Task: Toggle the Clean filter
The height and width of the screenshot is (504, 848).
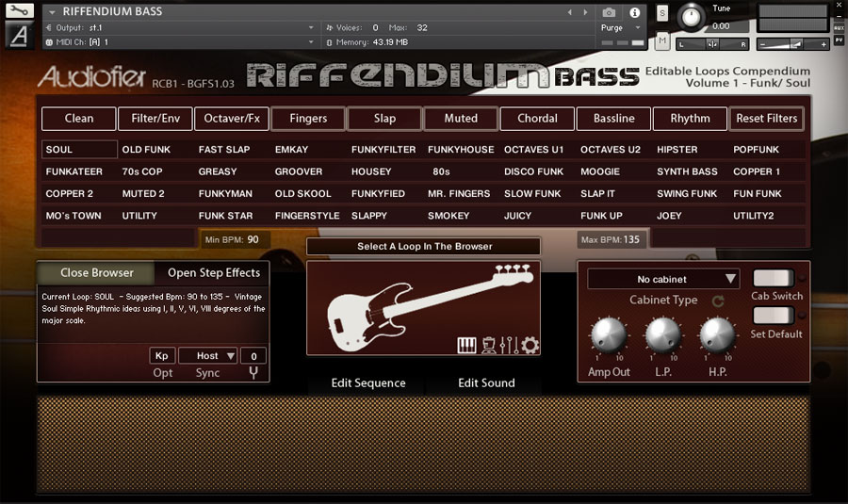Action: click(x=79, y=119)
